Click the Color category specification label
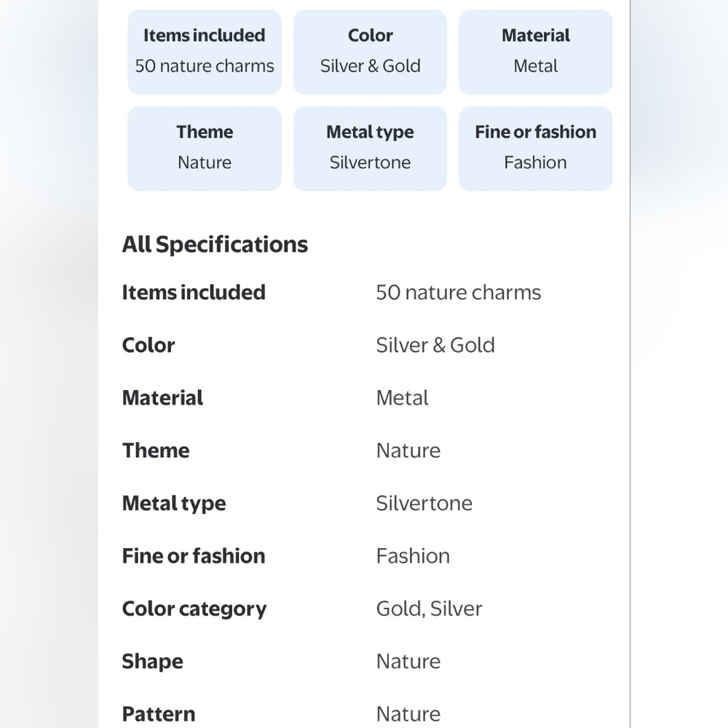 pyautogui.click(x=194, y=609)
